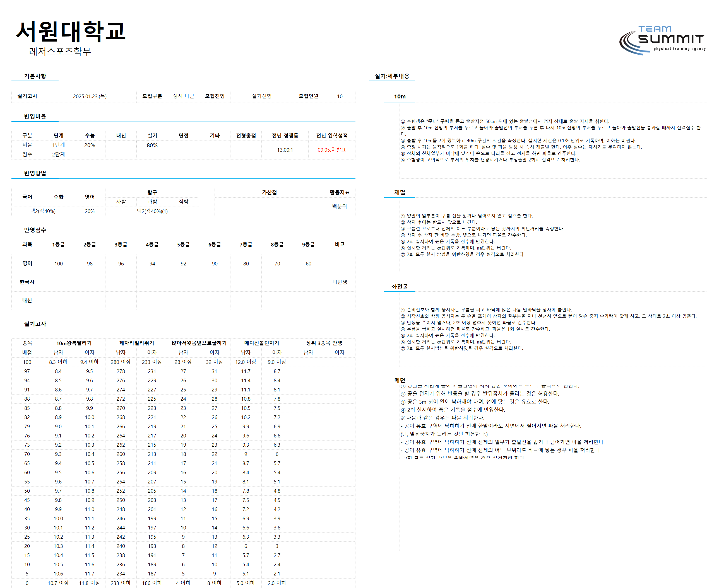Select the exam date 2025.01.23.(목) cell

click(90, 96)
